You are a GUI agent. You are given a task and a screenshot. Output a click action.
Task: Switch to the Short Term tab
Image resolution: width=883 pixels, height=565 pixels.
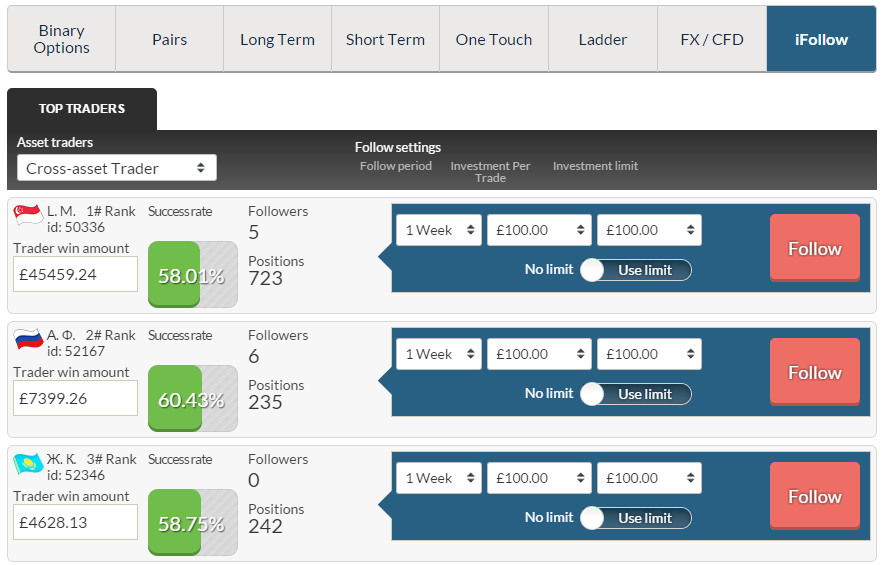click(x=386, y=39)
